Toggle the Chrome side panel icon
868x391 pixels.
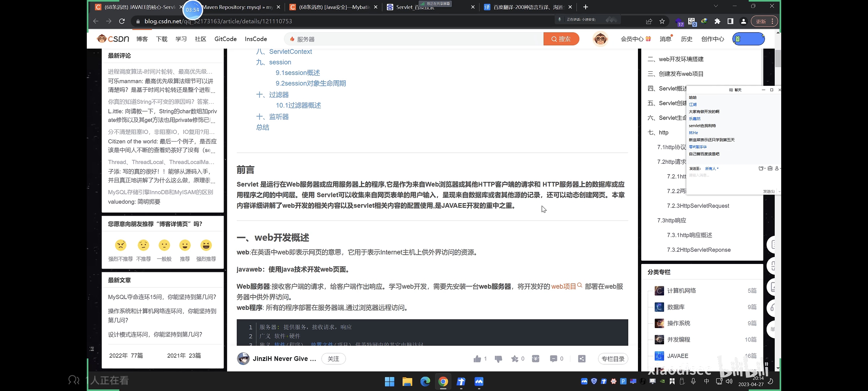[730, 21]
